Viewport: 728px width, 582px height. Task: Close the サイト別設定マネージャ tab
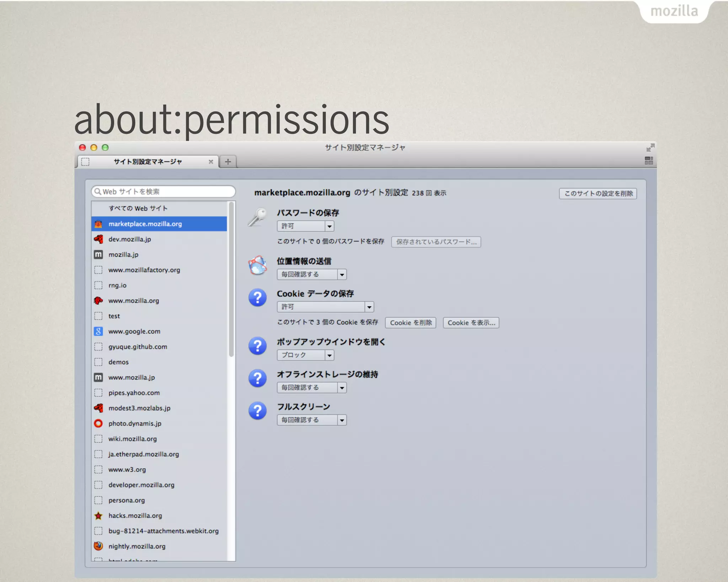(x=211, y=162)
